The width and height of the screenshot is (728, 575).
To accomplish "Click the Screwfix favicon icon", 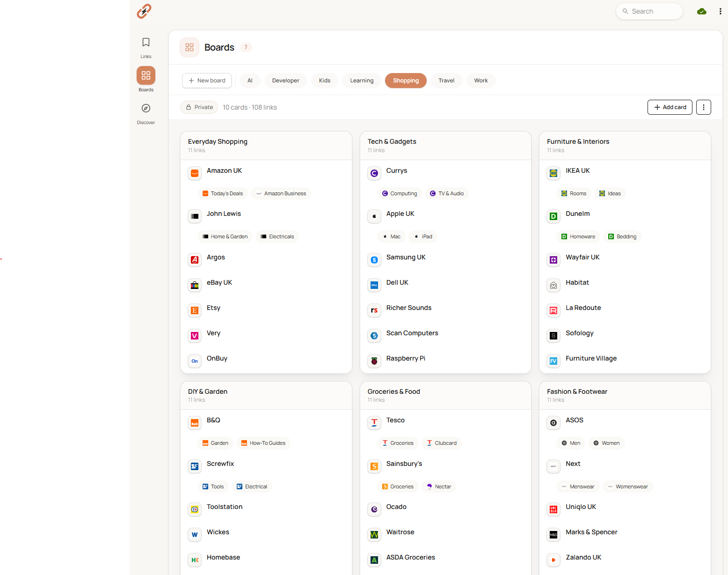I will coord(195,466).
